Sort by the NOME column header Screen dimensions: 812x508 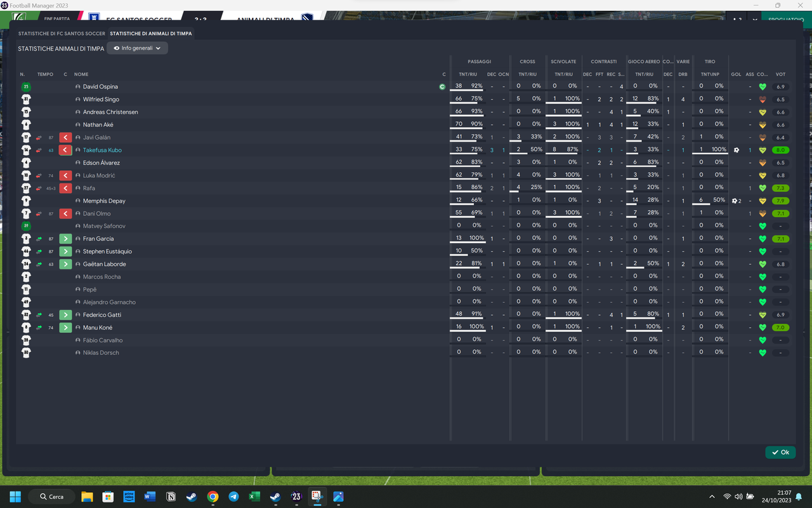pos(81,74)
